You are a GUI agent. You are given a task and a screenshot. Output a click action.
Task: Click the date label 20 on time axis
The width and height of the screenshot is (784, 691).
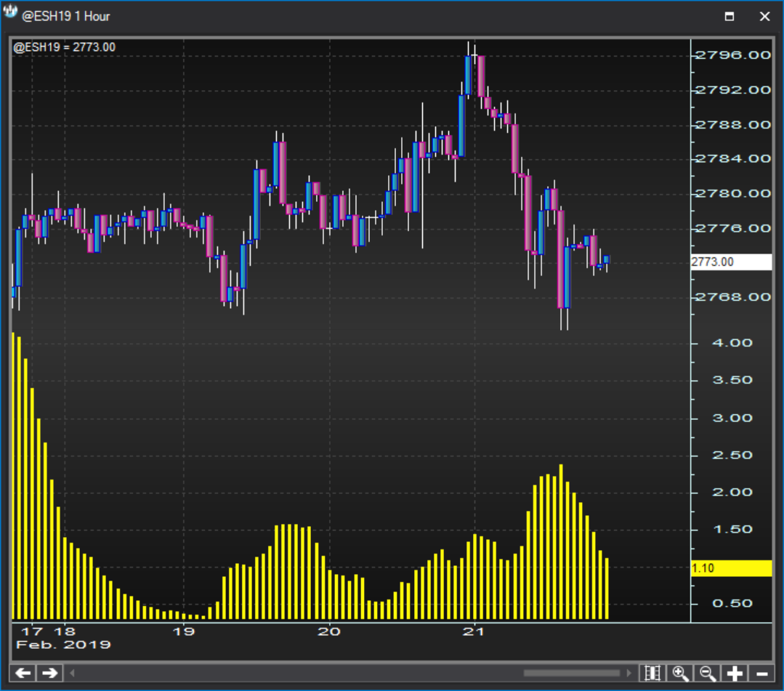click(329, 631)
